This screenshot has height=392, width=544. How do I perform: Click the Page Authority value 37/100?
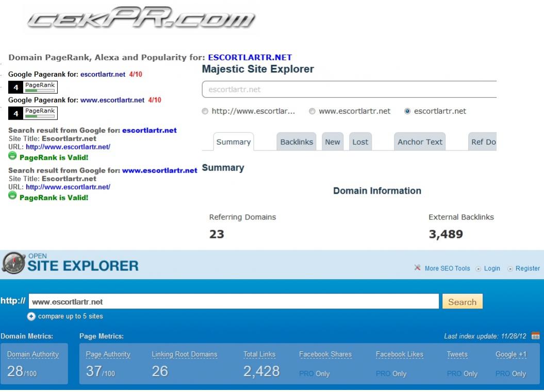(x=100, y=371)
